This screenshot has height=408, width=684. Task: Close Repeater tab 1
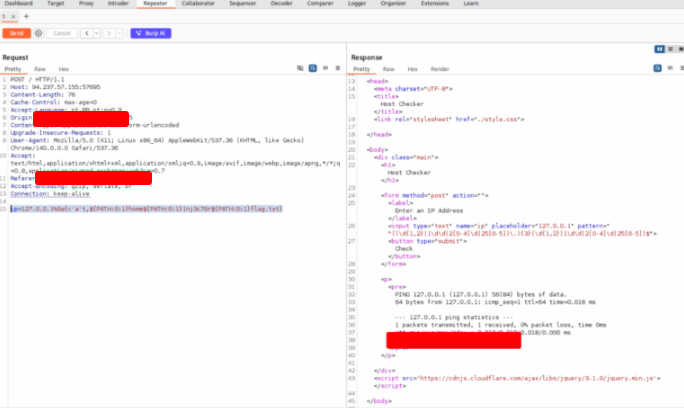(x=13, y=17)
